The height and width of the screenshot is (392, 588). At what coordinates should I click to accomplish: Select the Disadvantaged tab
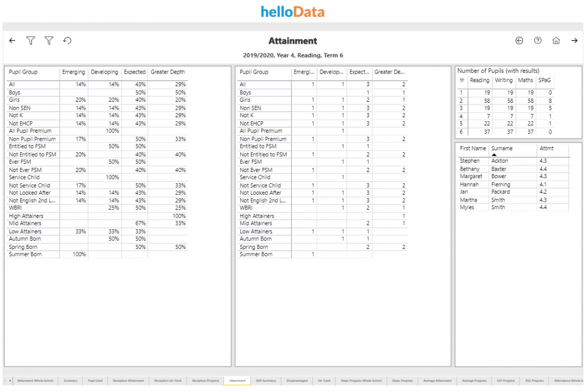pyautogui.click(x=297, y=381)
